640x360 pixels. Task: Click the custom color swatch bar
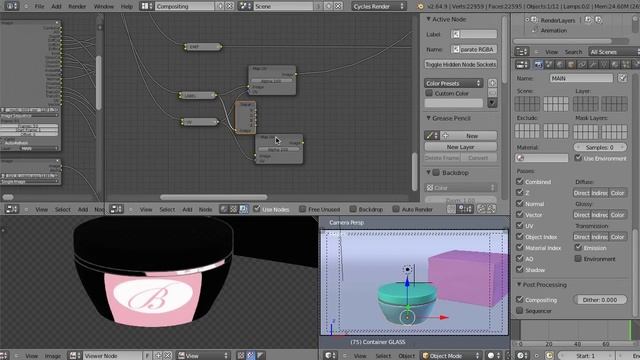click(x=453, y=103)
